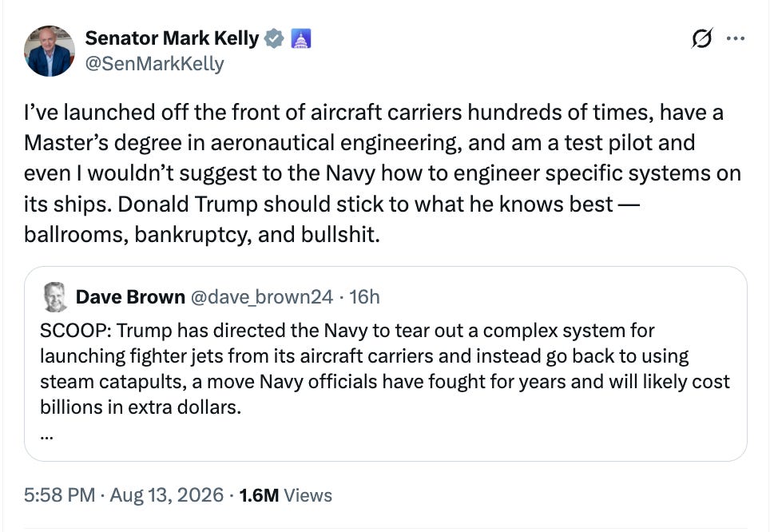This screenshot has height=532, width=770.
Task: Click the "ballrooms, bankruptcy" tweet line
Action: pyautogui.click(x=202, y=235)
